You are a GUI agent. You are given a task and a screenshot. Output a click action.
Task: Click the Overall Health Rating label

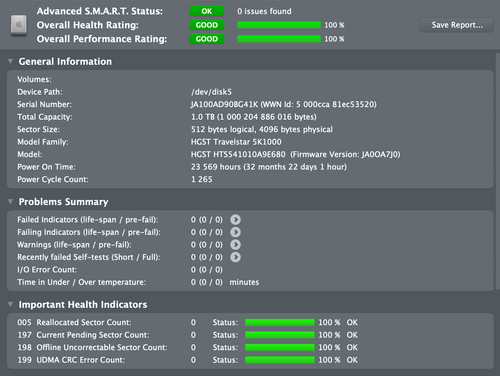88,25
